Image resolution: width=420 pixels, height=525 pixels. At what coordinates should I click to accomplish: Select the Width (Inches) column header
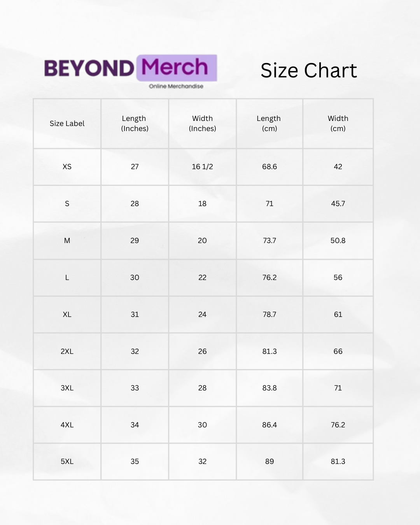(x=202, y=124)
